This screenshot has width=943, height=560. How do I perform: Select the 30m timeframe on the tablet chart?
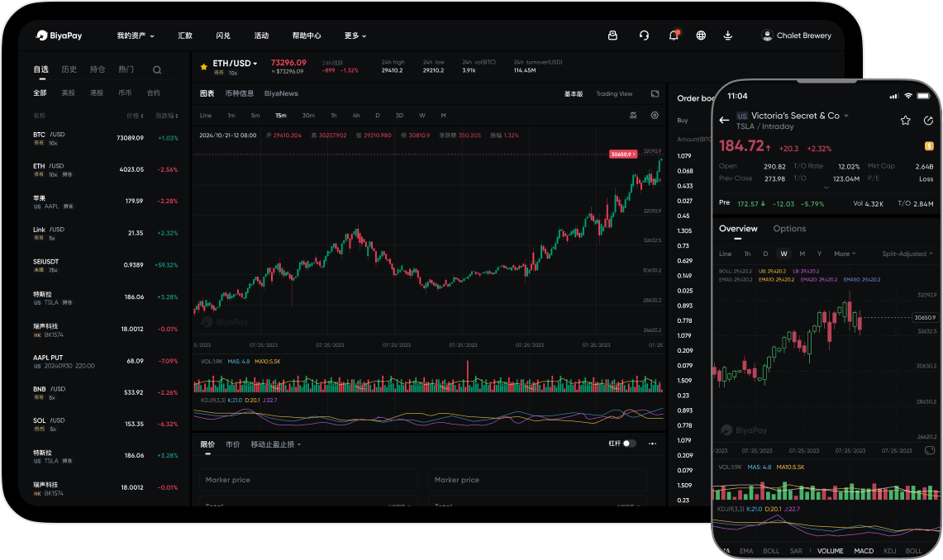pyautogui.click(x=308, y=116)
